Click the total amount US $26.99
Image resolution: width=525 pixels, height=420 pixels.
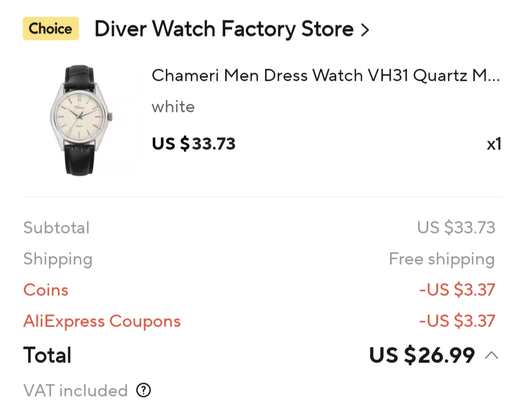[422, 355]
